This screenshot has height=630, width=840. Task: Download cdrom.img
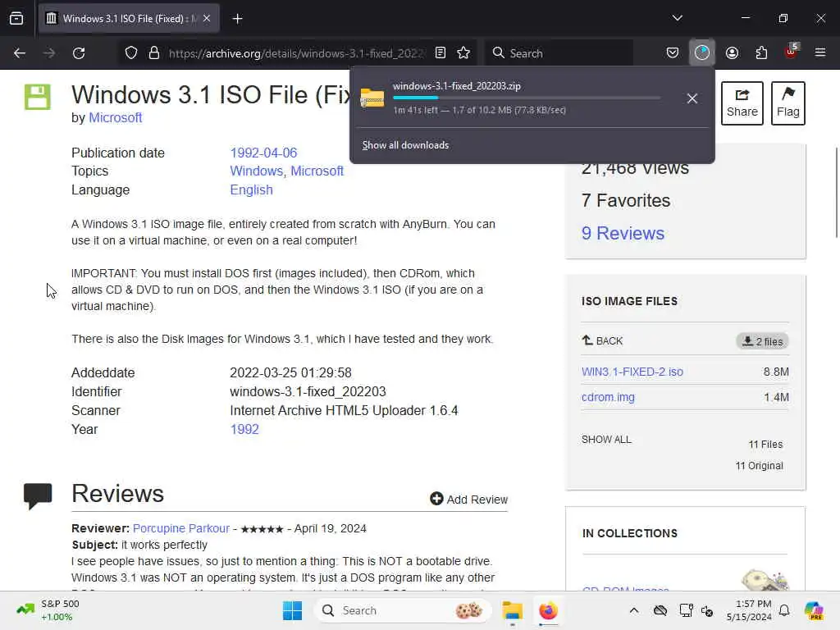point(608,397)
